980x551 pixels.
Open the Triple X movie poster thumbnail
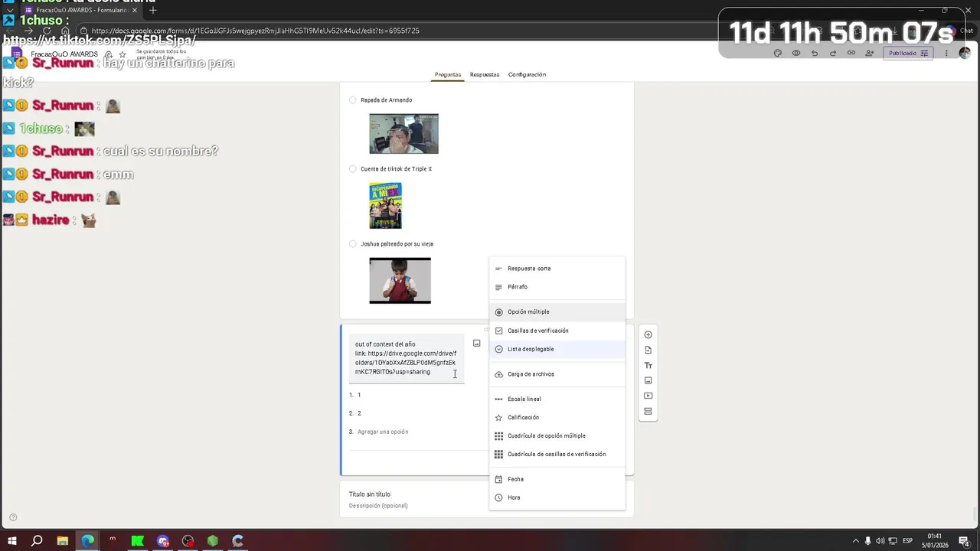[x=385, y=205]
